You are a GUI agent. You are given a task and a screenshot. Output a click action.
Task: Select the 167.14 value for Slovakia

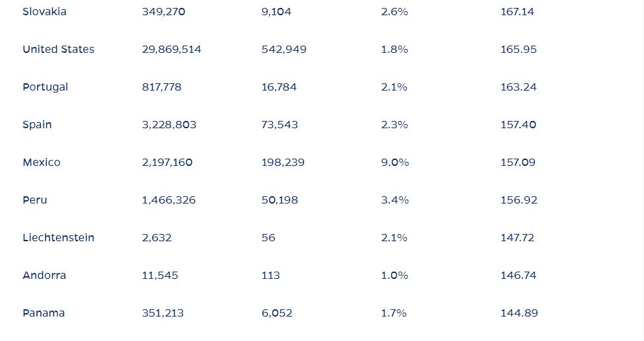[x=517, y=12]
